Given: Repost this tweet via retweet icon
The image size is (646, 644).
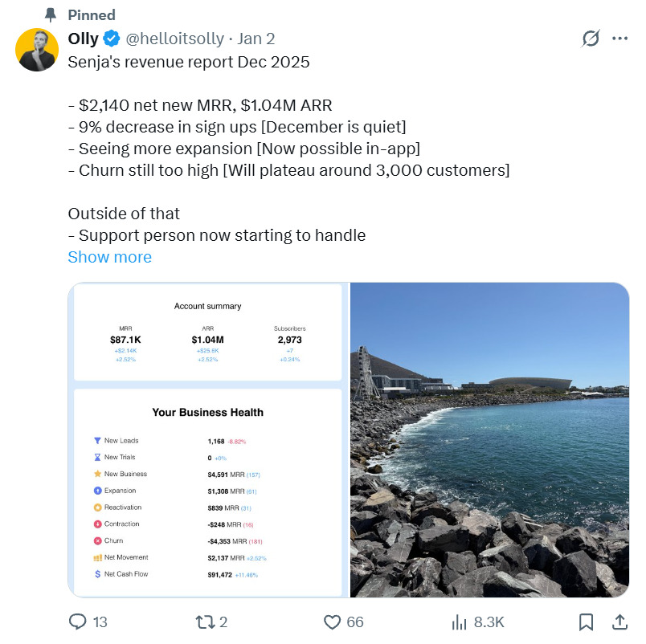Looking at the screenshot, I should coord(202,622).
